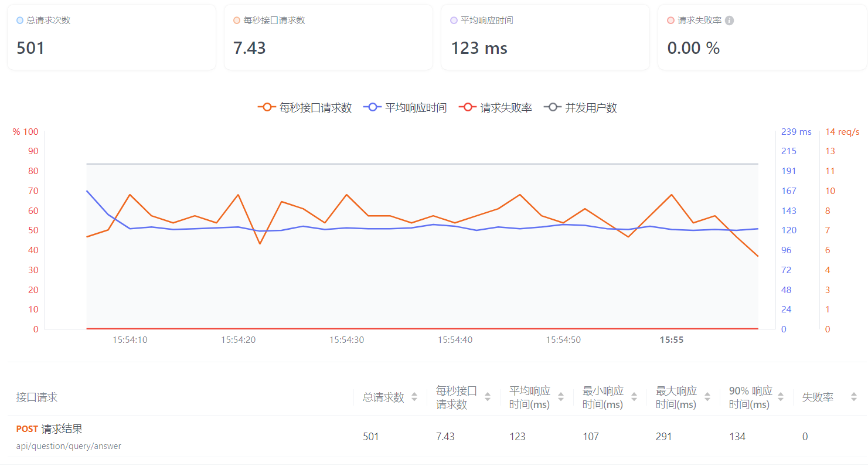Viewport: 868px width, 466px height.
Task: Sort by 90% 响应时间(ms) column
Action: point(781,397)
